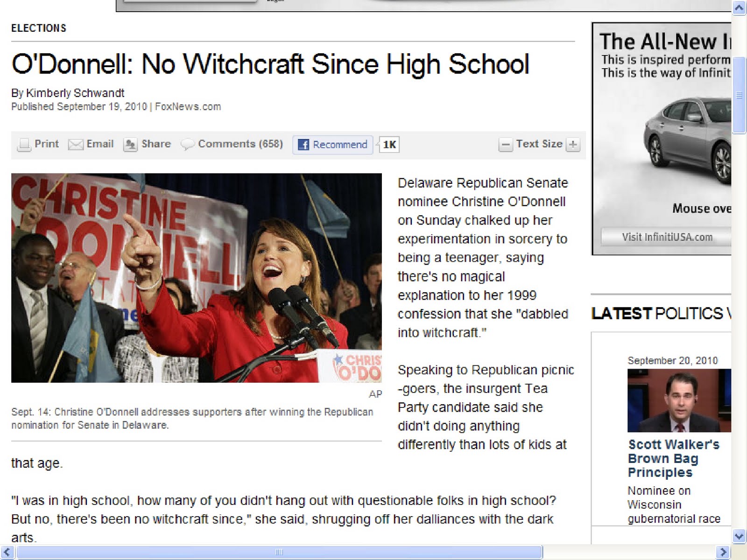The width and height of the screenshot is (747, 560).
Task: Click the Scott Walker video thumbnail
Action: click(x=679, y=400)
